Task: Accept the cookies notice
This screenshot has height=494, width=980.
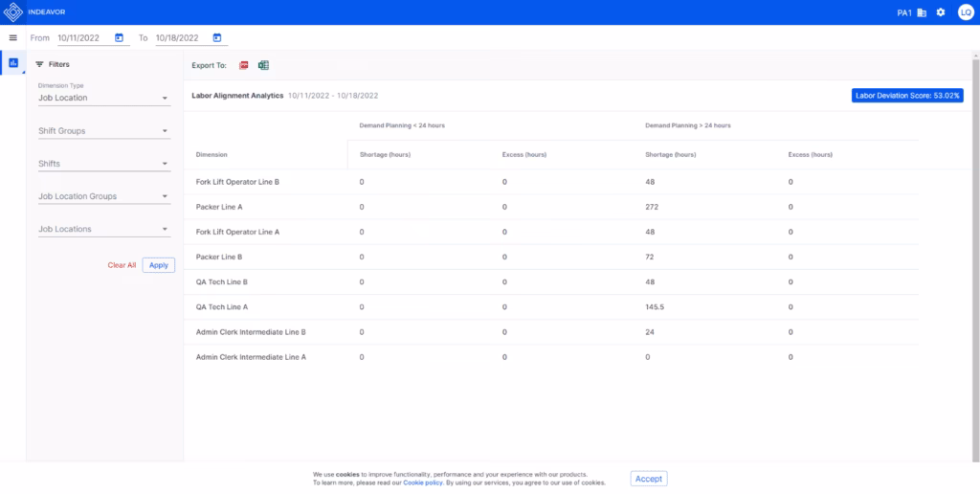Action: pyautogui.click(x=648, y=479)
